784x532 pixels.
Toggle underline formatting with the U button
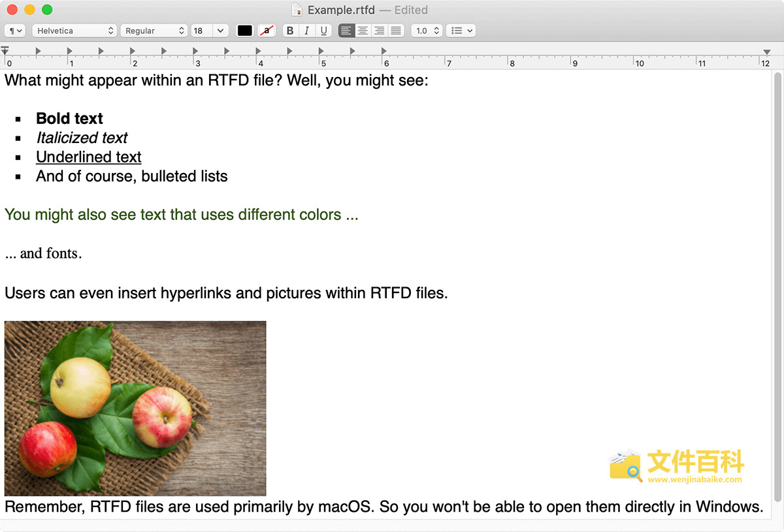(323, 31)
